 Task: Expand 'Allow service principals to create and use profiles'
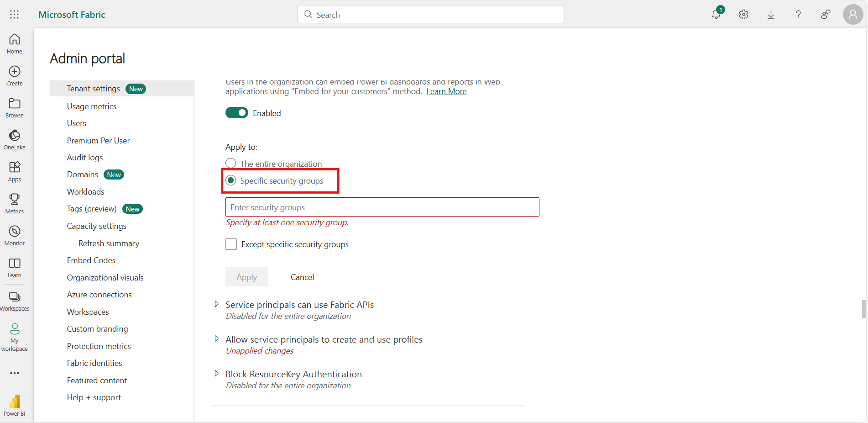click(x=216, y=339)
